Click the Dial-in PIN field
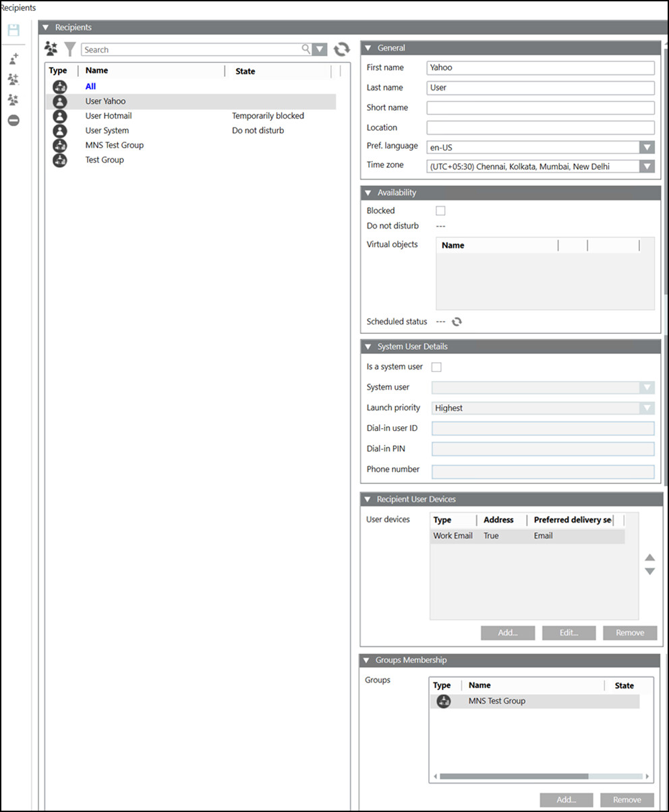This screenshot has height=812, width=669. tap(543, 449)
